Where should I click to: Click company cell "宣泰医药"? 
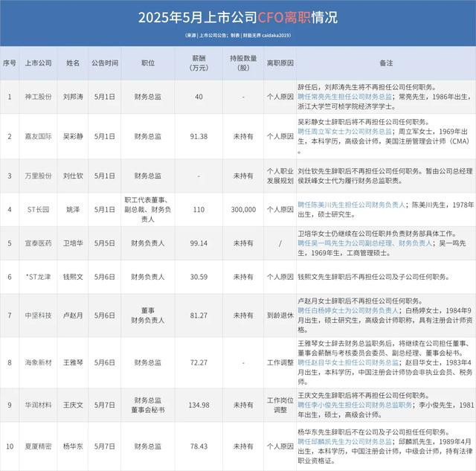click(38, 243)
